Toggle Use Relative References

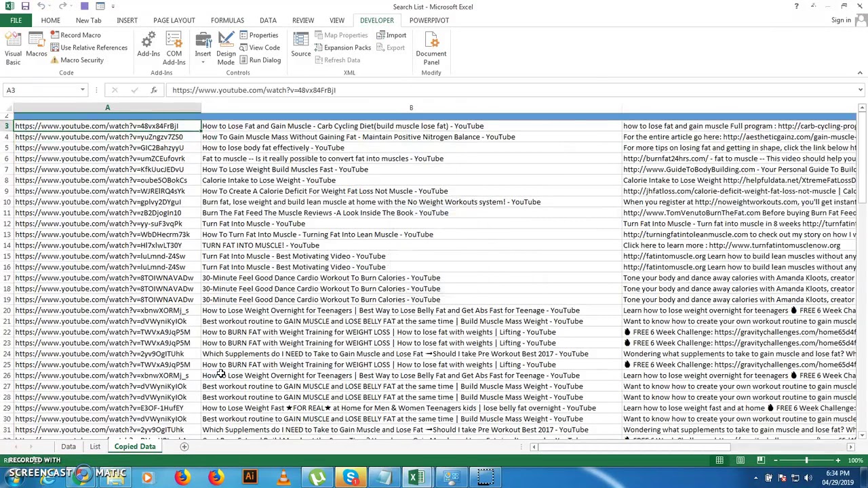pos(88,47)
